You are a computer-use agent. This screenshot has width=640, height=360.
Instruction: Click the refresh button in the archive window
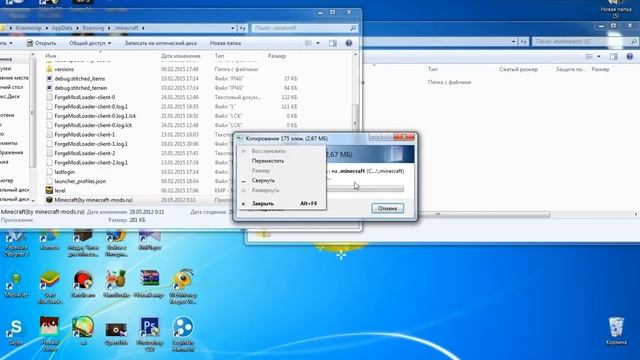click(523, 42)
